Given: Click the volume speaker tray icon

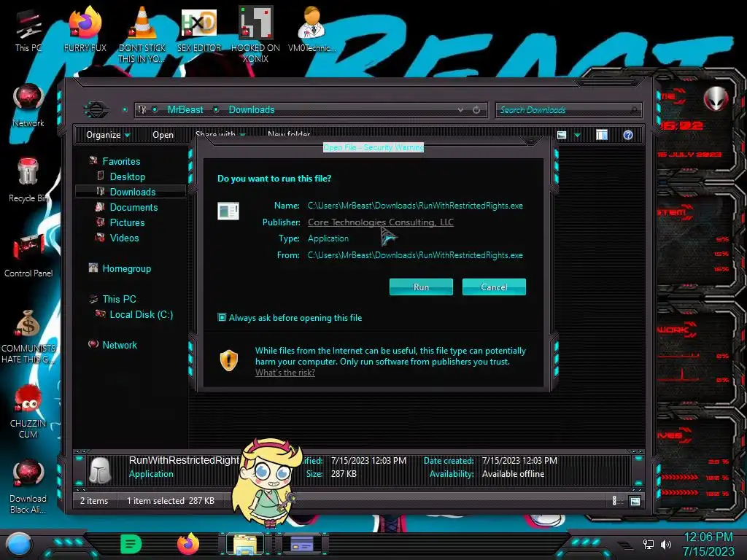Looking at the screenshot, I should (x=665, y=544).
